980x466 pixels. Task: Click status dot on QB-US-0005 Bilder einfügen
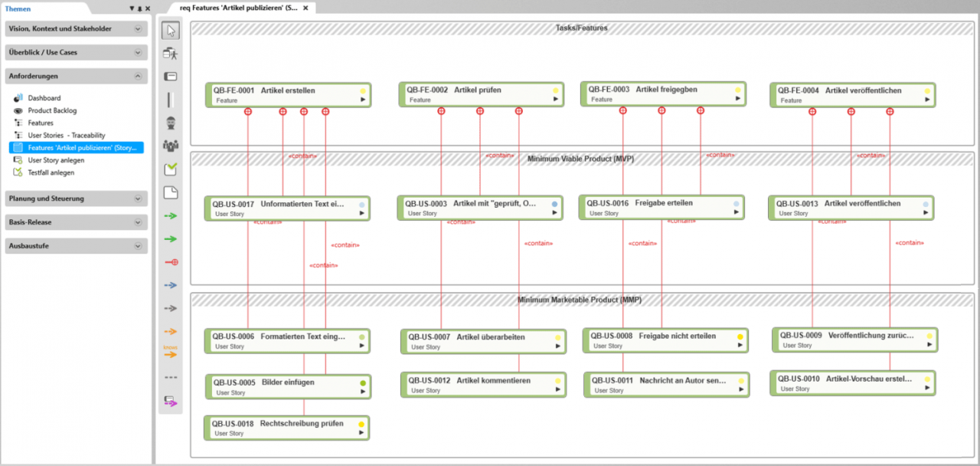(363, 382)
